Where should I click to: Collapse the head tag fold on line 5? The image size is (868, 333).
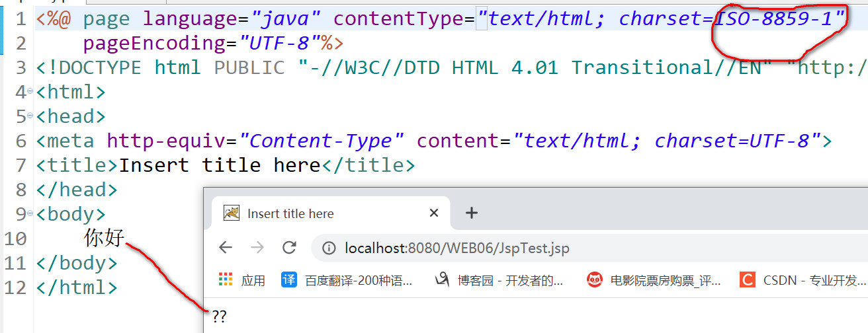[x=30, y=117]
